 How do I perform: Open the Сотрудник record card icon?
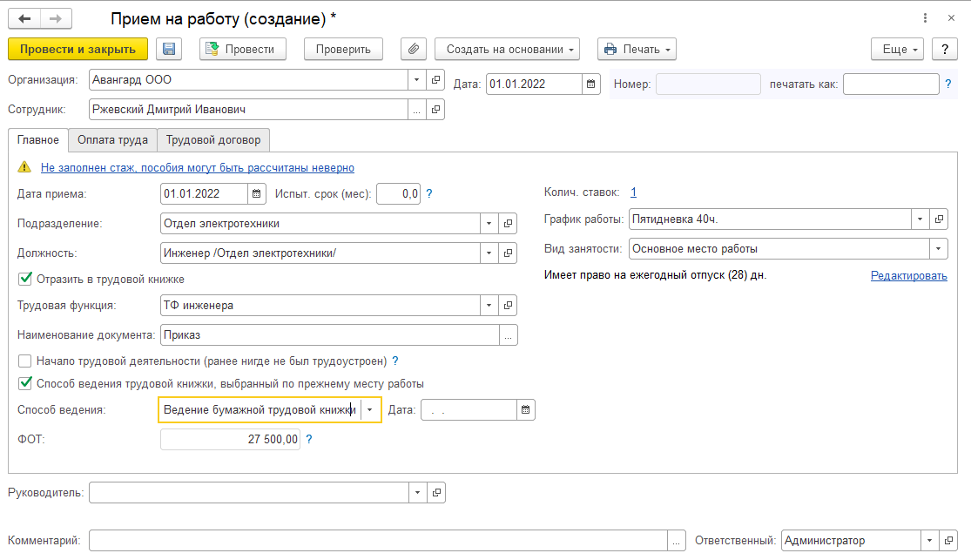436,110
